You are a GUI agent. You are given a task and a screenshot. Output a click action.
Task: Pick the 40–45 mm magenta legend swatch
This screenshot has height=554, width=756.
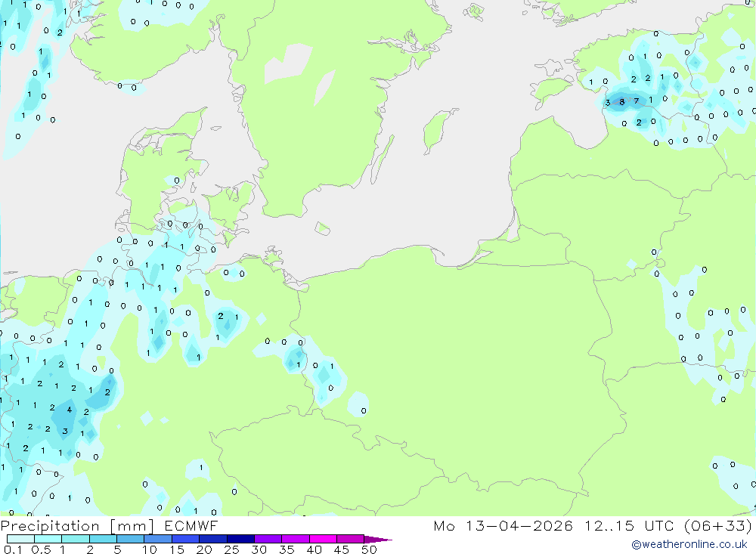323,539
